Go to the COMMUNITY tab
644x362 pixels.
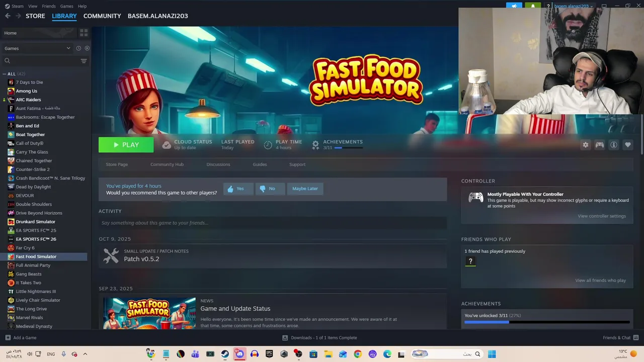pyautogui.click(x=102, y=16)
